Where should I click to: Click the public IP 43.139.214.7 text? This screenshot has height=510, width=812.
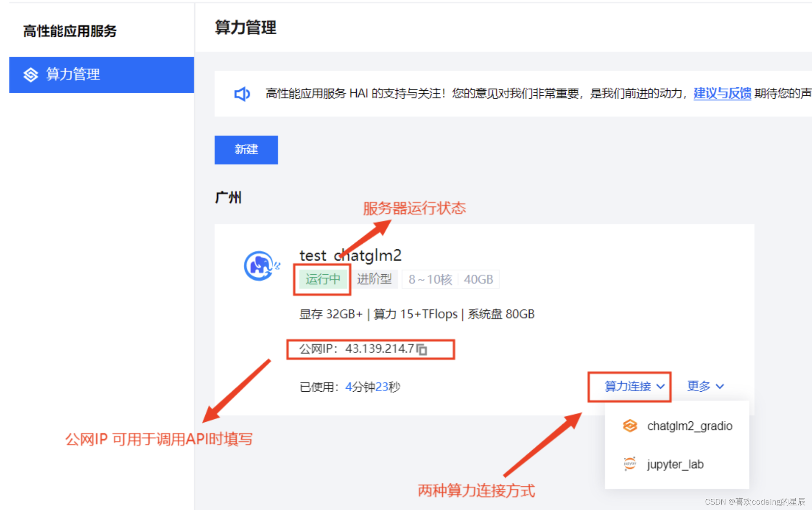(x=379, y=349)
